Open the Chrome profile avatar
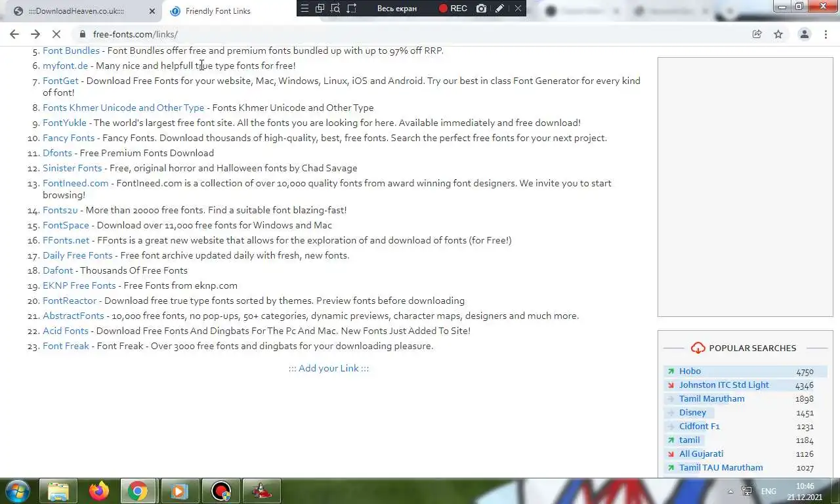The height and width of the screenshot is (504, 840). point(804,34)
